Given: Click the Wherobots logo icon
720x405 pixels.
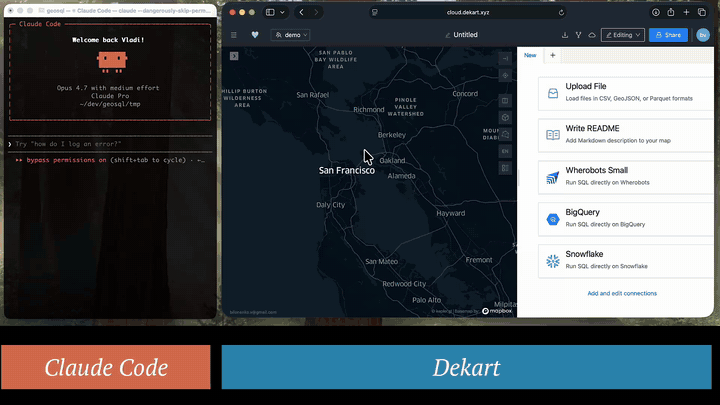Looking at the screenshot, I should (x=553, y=177).
